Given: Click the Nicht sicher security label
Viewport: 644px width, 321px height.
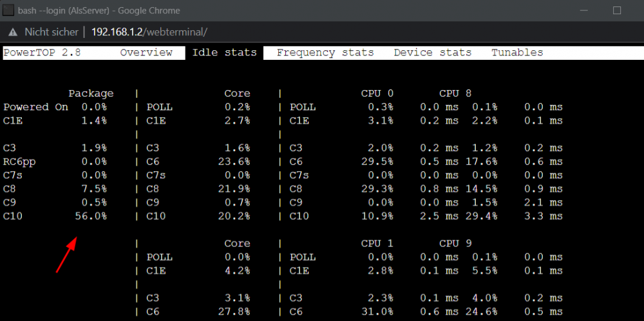Looking at the screenshot, I should 52,32.
